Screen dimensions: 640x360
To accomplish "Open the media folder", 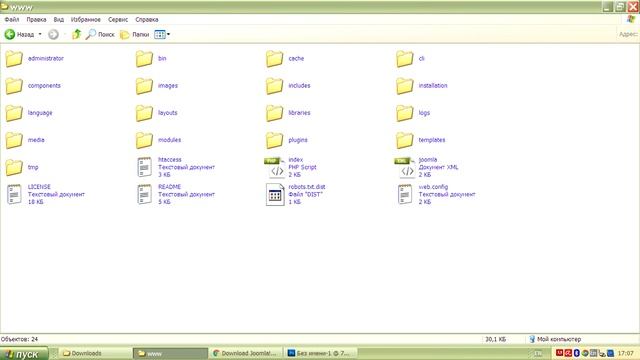I will [25, 140].
